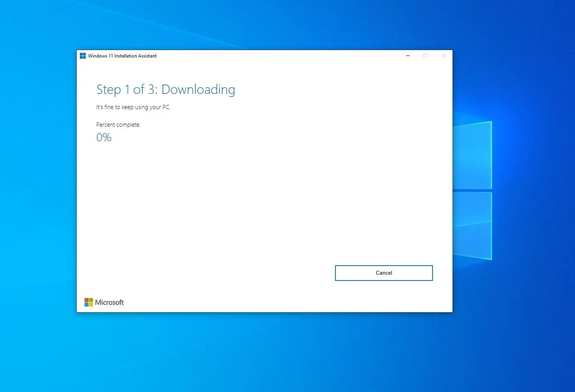Click the Percent complete label

(118, 124)
